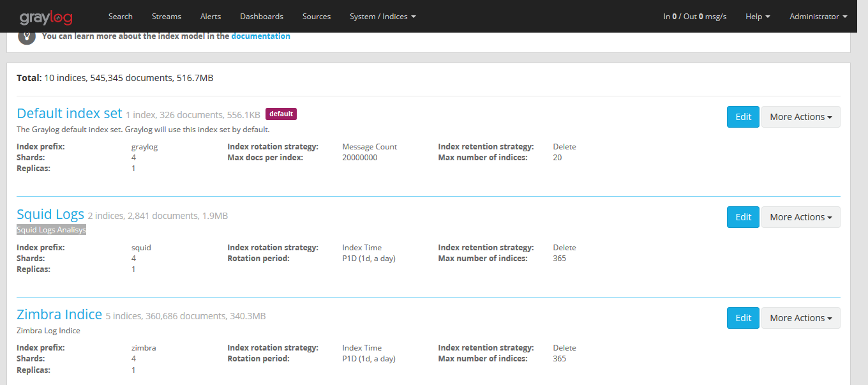Expand More Actions for Default index set
Image resolution: width=868 pixels, height=385 pixels.
tap(801, 117)
